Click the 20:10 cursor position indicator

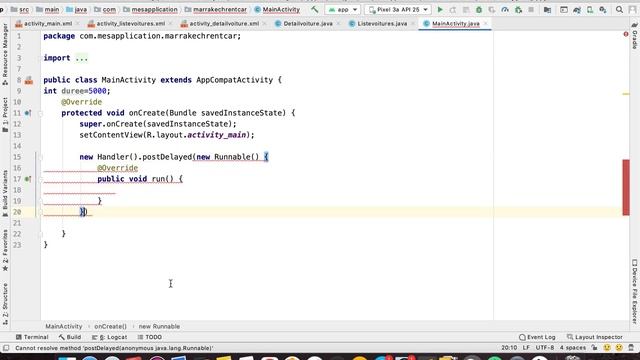(509, 348)
